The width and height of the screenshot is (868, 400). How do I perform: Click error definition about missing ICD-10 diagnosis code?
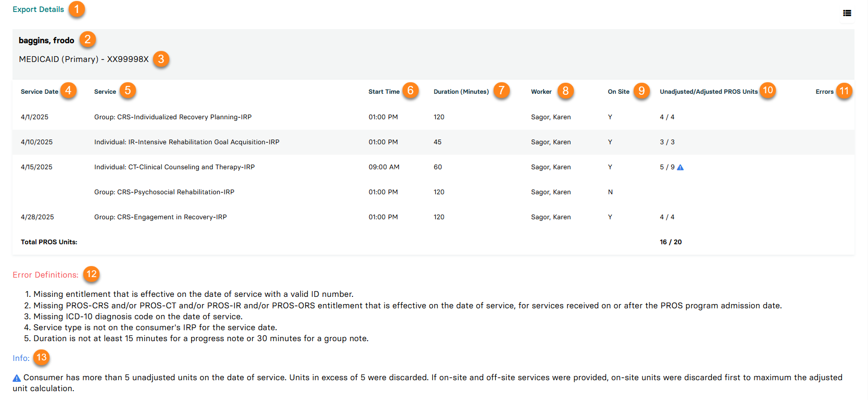pyautogui.click(x=138, y=317)
